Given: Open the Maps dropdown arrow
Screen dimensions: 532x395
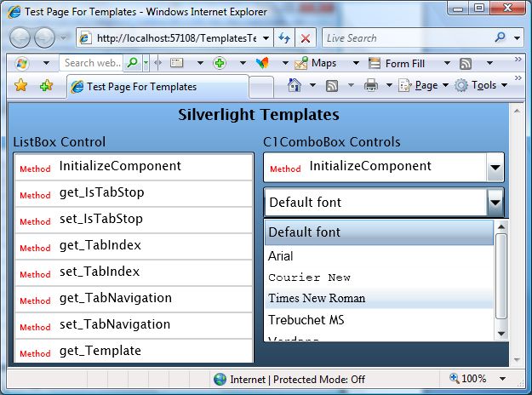Looking at the screenshot, I should click(x=356, y=63).
